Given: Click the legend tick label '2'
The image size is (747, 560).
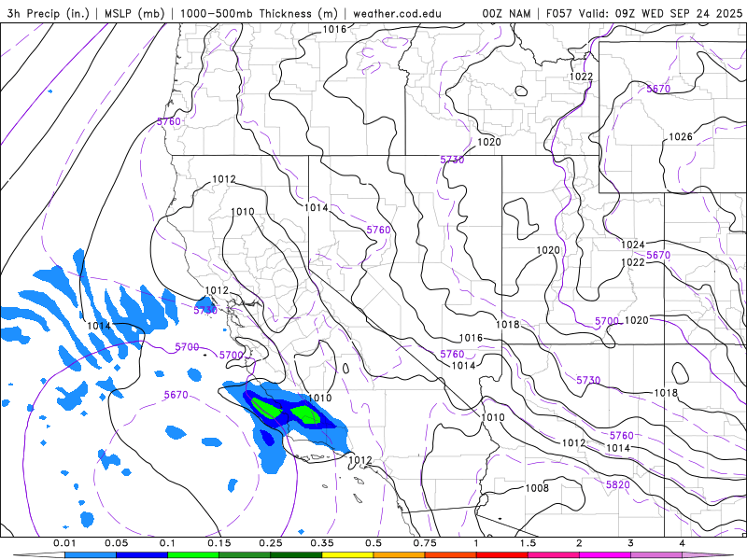Looking at the screenshot, I should [579, 543].
